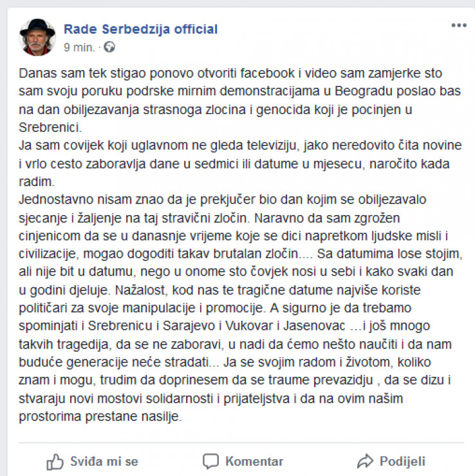Click the thumbs-up like icon

click(x=55, y=461)
